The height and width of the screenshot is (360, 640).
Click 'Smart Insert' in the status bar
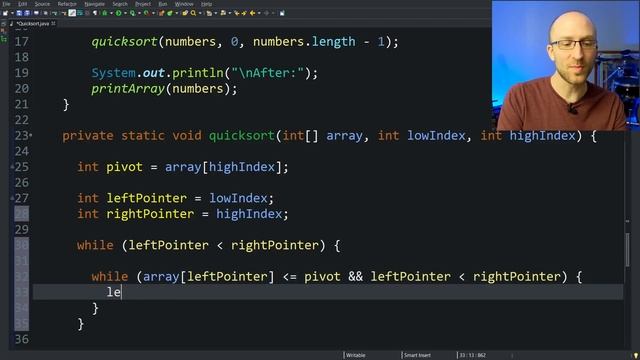click(x=417, y=356)
